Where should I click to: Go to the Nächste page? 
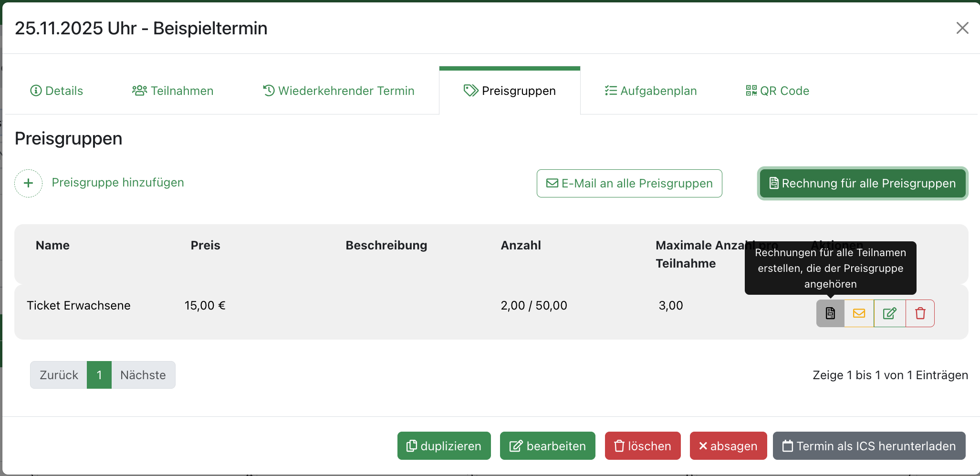(x=143, y=375)
